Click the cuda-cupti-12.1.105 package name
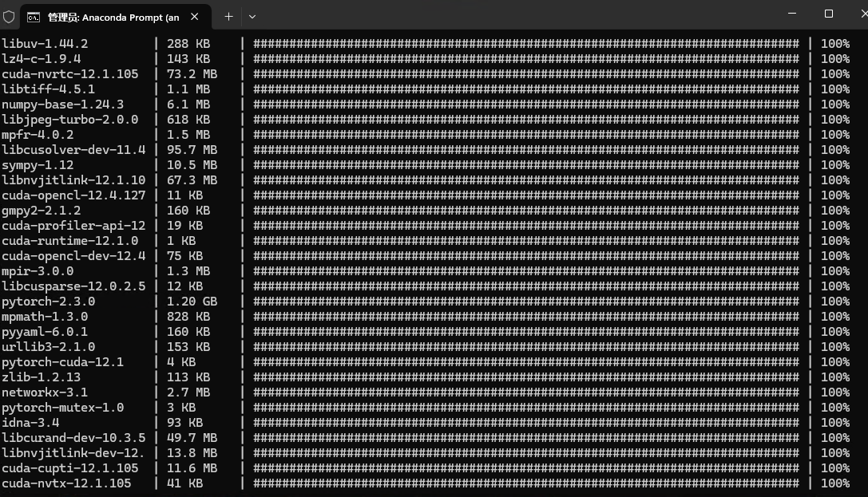Viewport: 868px width, 497px height. click(70, 468)
